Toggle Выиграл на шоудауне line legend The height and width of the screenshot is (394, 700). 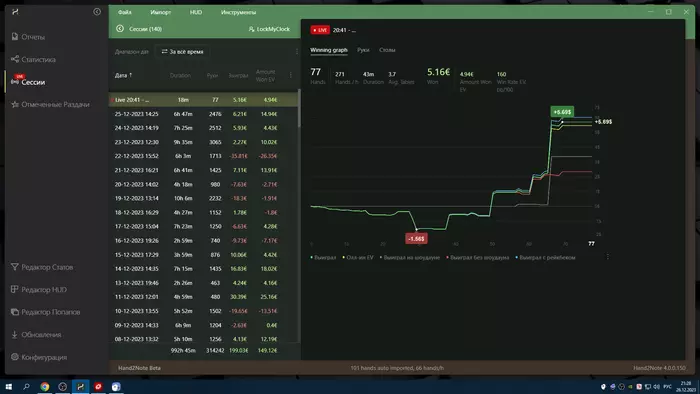point(410,257)
